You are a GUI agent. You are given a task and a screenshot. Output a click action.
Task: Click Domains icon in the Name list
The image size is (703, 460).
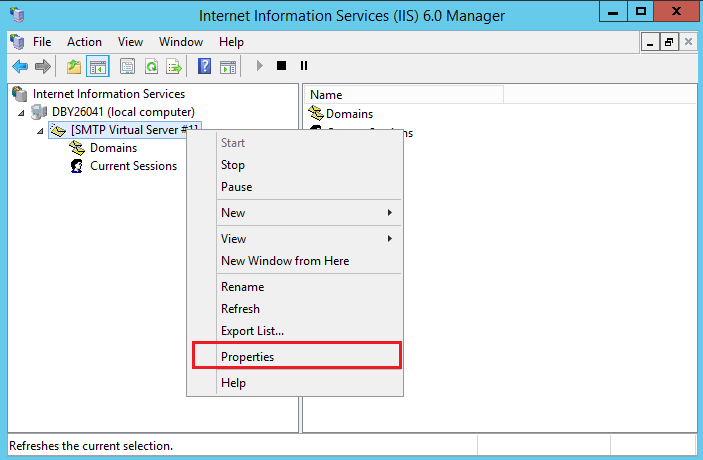316,113
